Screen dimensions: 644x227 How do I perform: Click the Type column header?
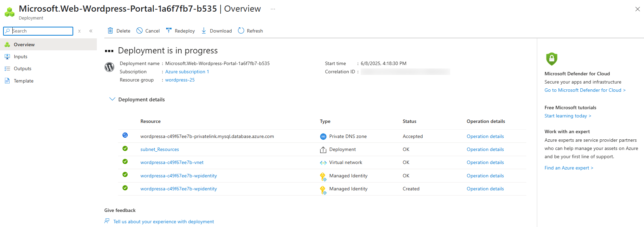[325, 121]
